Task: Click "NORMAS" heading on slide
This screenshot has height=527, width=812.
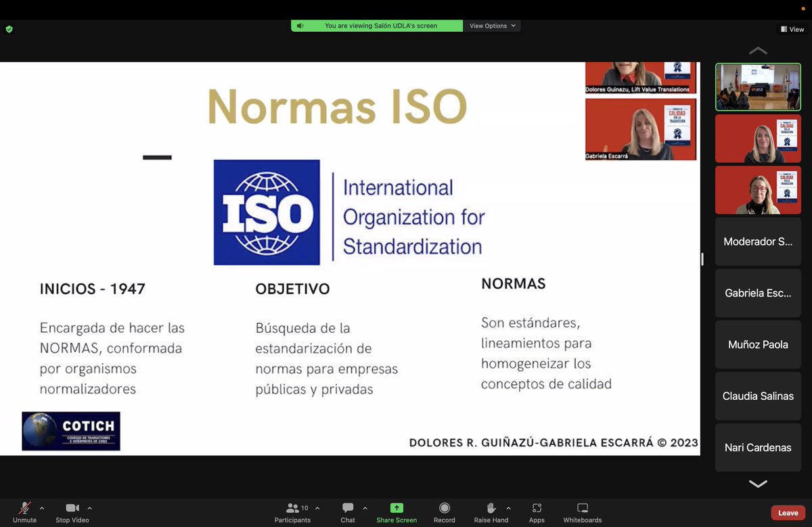Action: 514,283
